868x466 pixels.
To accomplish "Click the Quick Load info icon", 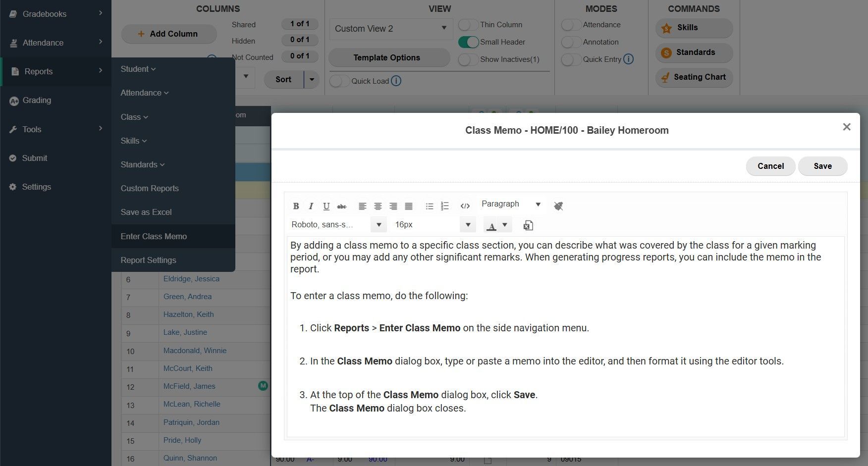I will click(396, 81).
